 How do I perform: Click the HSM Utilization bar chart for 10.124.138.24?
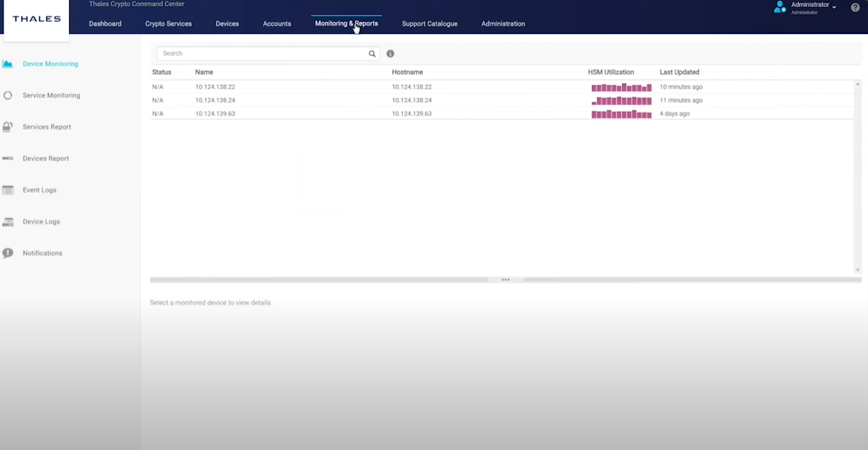tap(621, 101)
